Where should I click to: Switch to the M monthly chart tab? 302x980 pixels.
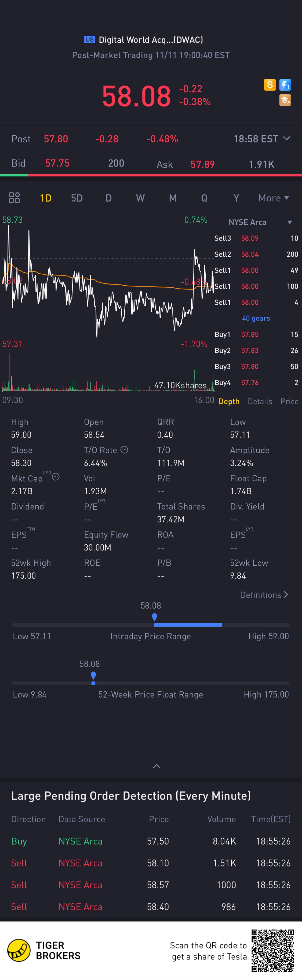coord(173,198)
